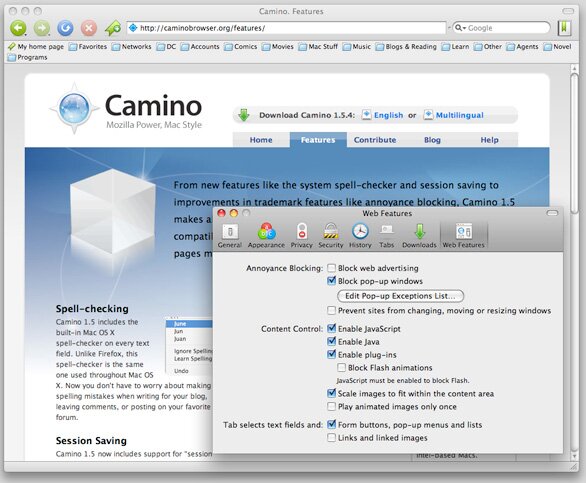The width and height of the screenshot is (586, 483).
Task: Click the page vertical scrollbar thumb
Action: point(574,143)
